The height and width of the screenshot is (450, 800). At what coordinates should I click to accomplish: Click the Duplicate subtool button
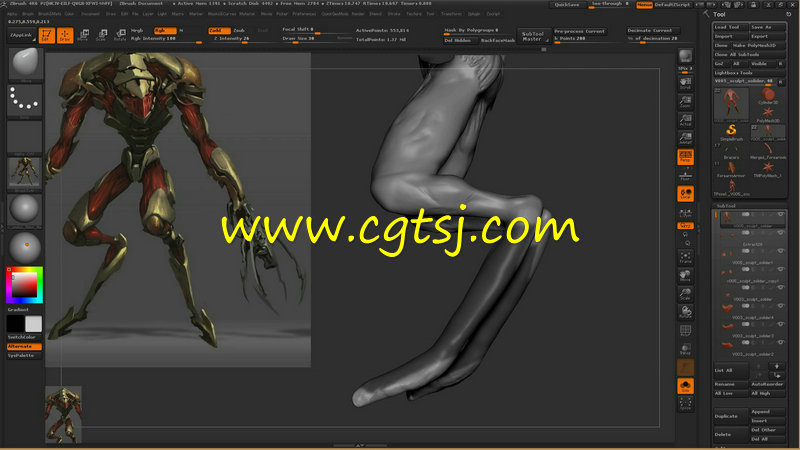click(731, 416)
